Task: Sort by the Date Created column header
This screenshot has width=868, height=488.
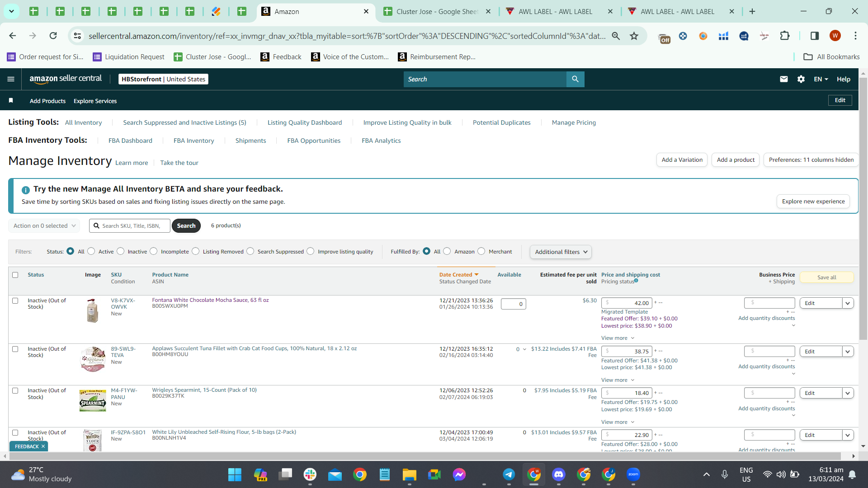Action: 458,275
